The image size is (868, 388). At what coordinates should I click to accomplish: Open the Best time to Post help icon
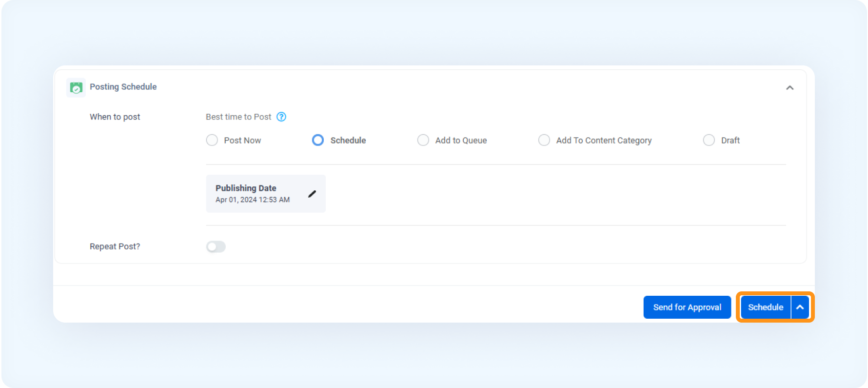[281, 117]
